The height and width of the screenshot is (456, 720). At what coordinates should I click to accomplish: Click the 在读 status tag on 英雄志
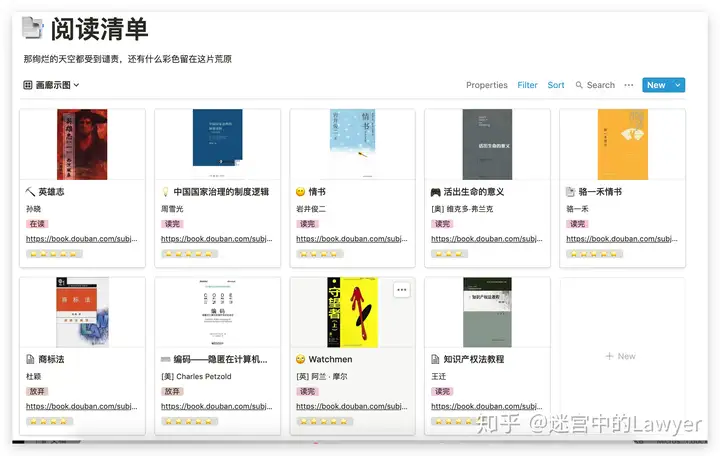37,224
